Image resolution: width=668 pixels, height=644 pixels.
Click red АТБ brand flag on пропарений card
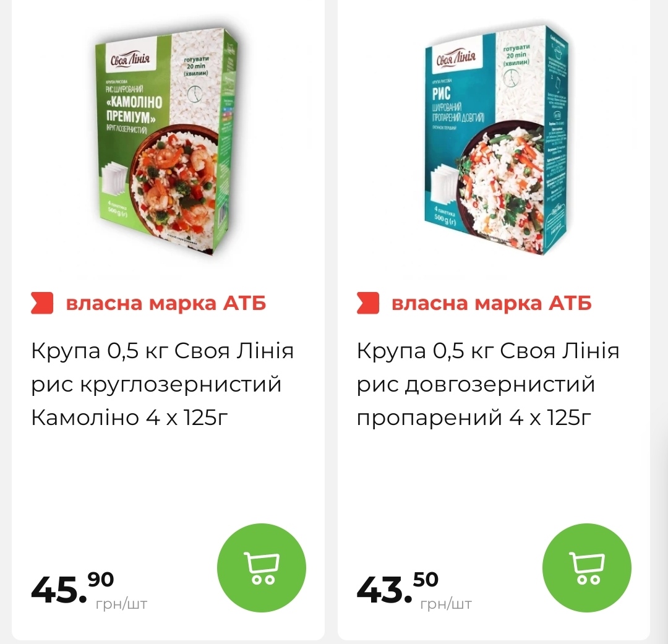tap(367, 303)
